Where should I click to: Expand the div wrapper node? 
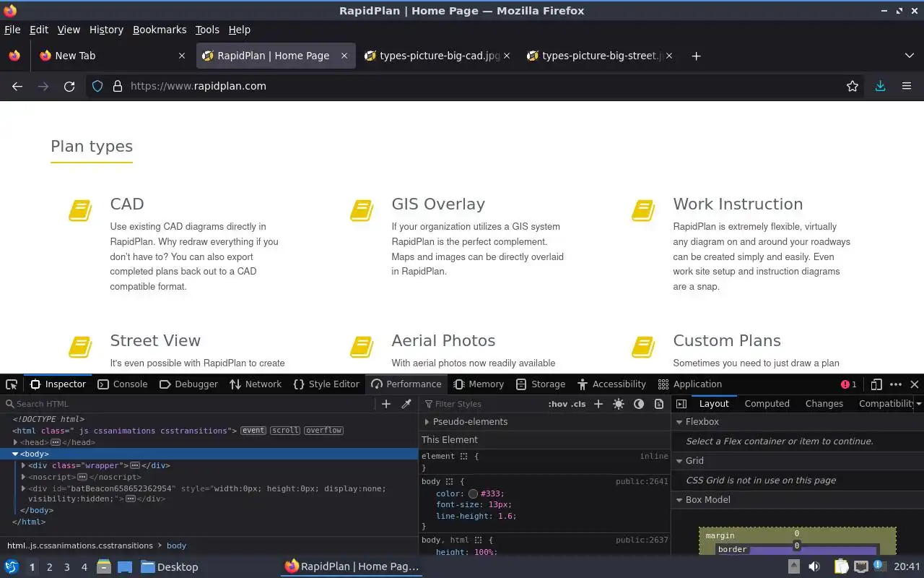(x=24, y=465)
